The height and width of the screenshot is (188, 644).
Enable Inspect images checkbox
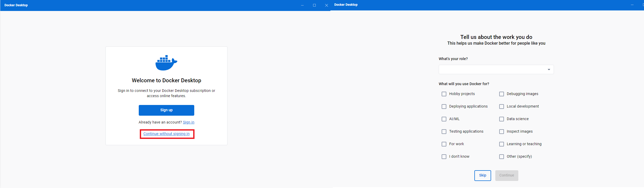502,132
